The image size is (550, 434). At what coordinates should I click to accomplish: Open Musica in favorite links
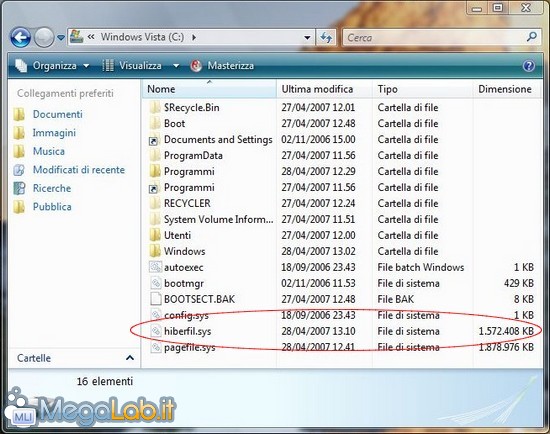tap(49, 151)
